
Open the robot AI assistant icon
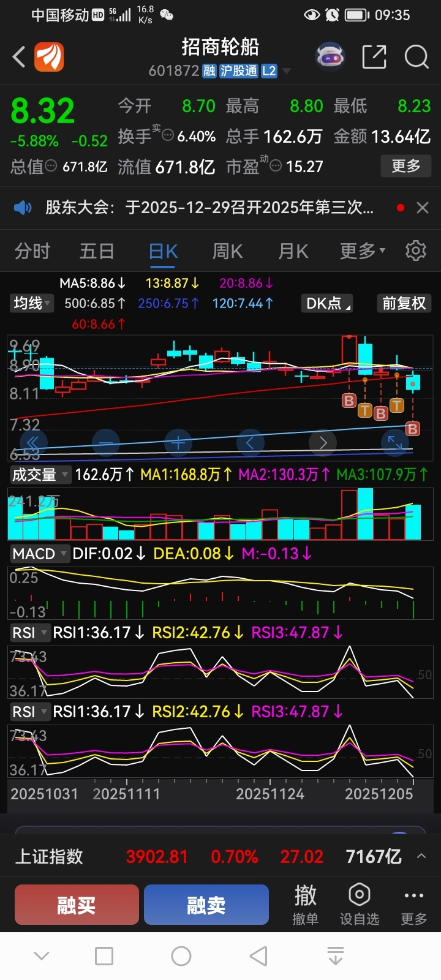click(x=330, y=57)
